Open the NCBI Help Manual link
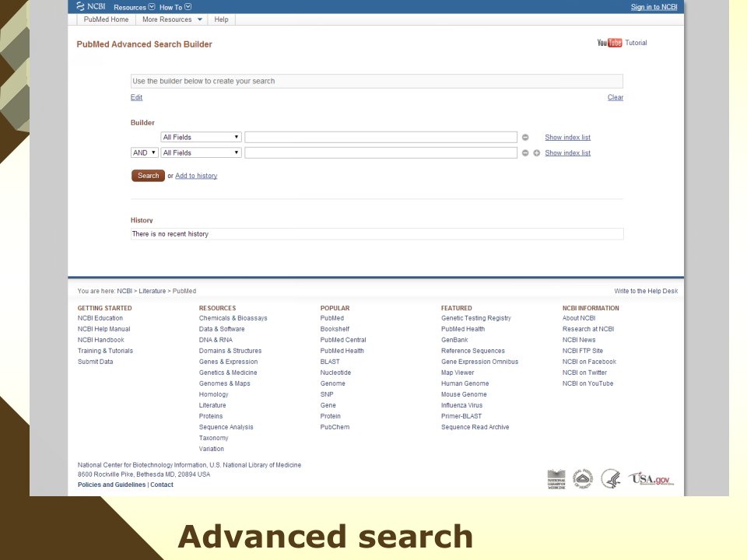This screenshot has height=560, width=747. [x=103, y=329]
